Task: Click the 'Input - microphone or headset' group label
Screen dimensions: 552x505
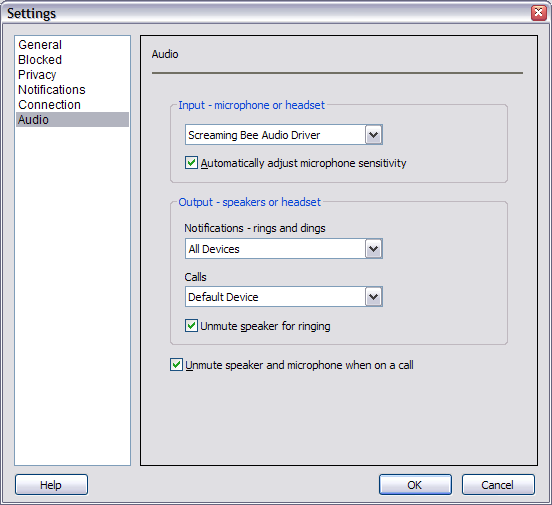Action: point(251,105)
